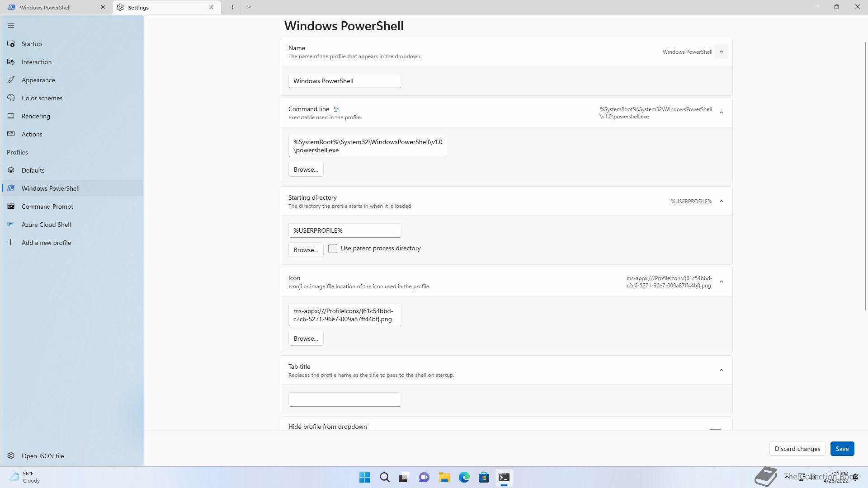Open the weather widget
This screenshot has width=868, height=488.
point(25,477)
